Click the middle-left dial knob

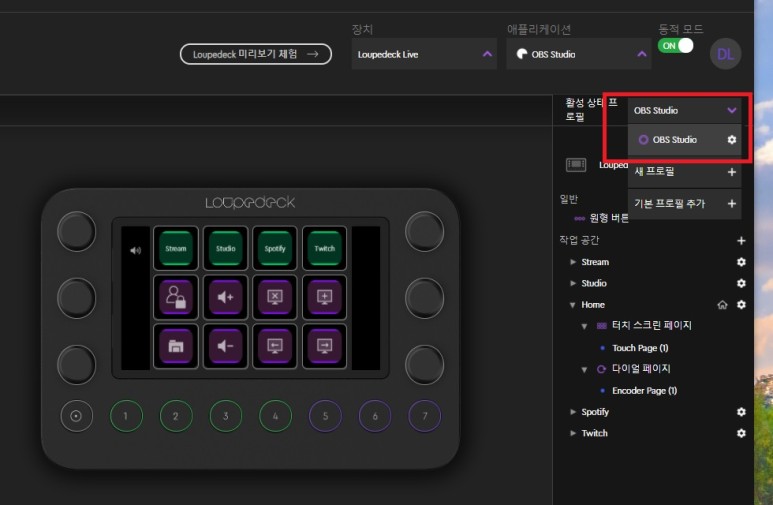pyautogui.click(x=76, y=298)
